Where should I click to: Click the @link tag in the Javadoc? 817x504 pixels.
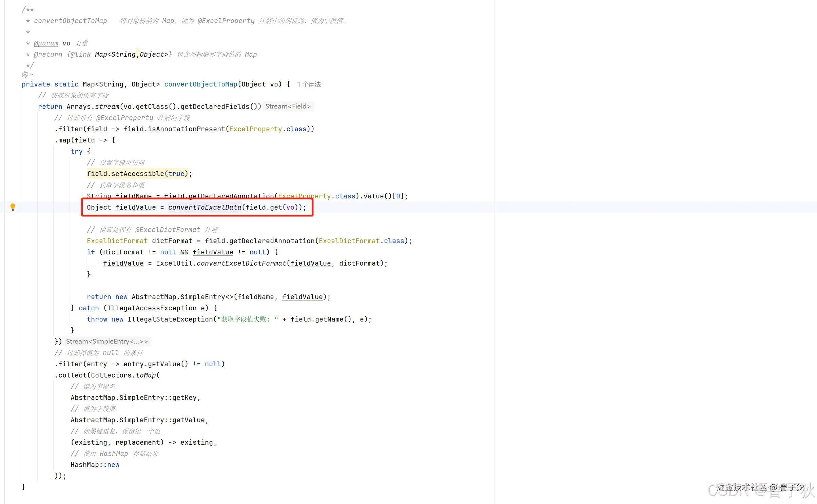(81, 54)
